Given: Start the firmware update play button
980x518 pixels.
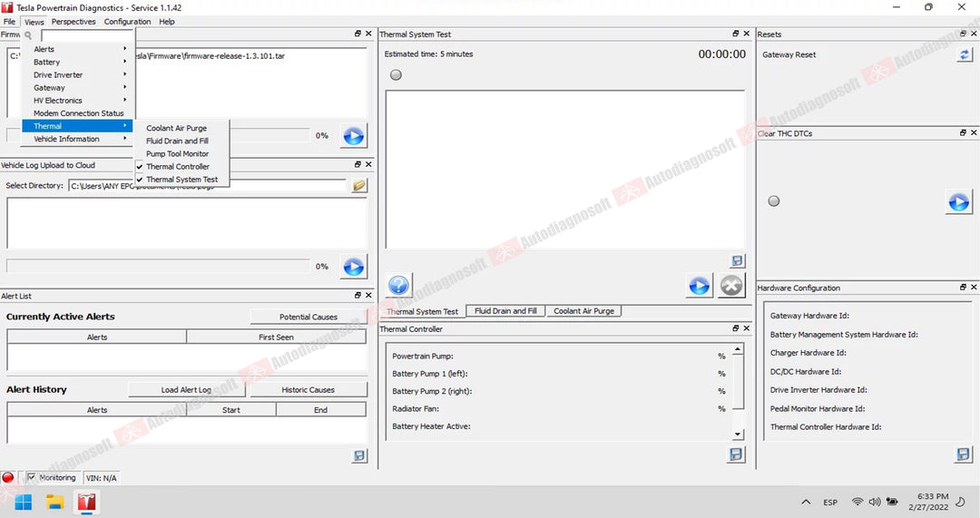Looking at the screenshot, I should 354,135.
